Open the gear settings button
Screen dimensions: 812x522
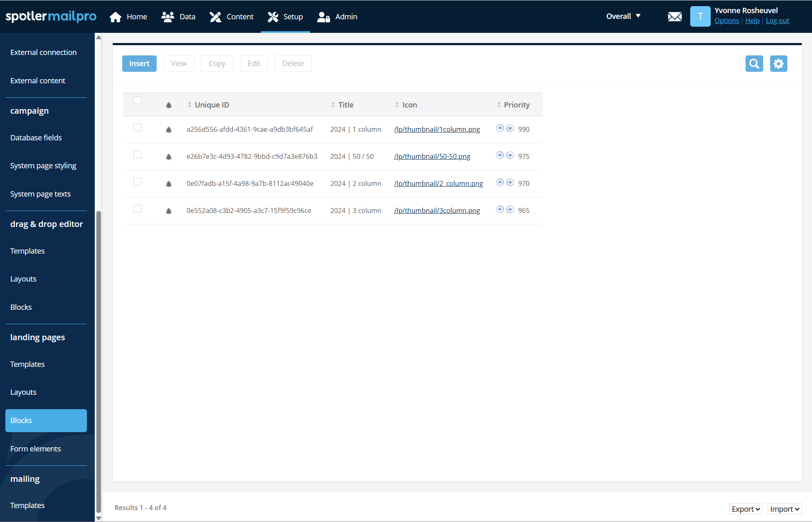pos(778,64)
